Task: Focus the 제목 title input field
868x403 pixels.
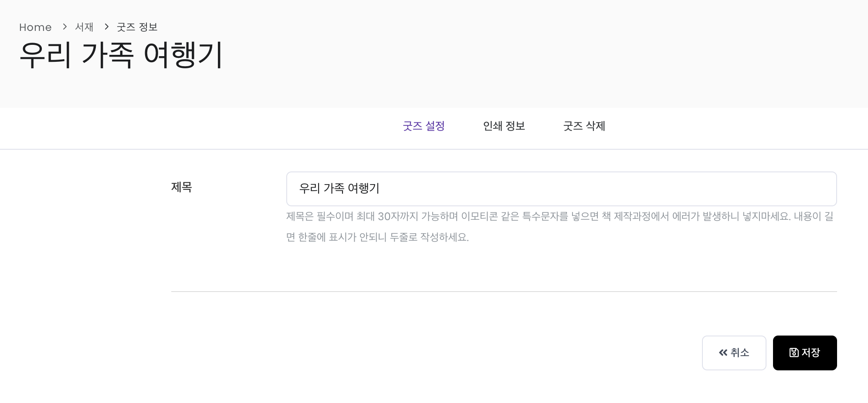Action: (562, 189)
